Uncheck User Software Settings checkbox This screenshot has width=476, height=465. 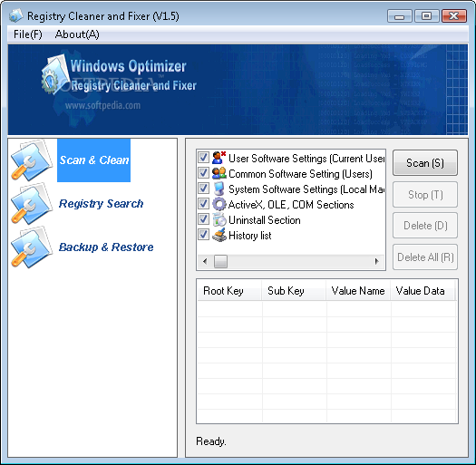click(x=203, y=158)
